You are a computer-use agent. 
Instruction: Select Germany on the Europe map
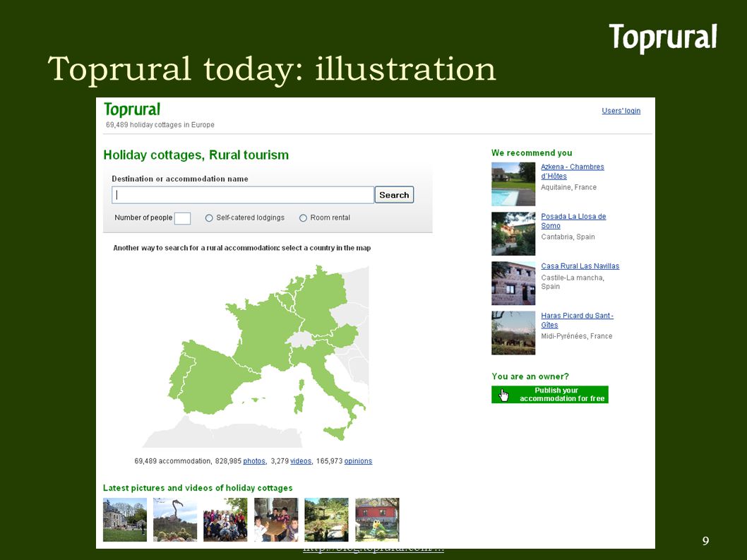click(x=321, y=300)
